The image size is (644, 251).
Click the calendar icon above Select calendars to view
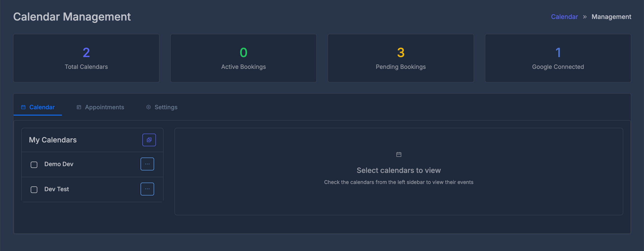coord(399,154)
